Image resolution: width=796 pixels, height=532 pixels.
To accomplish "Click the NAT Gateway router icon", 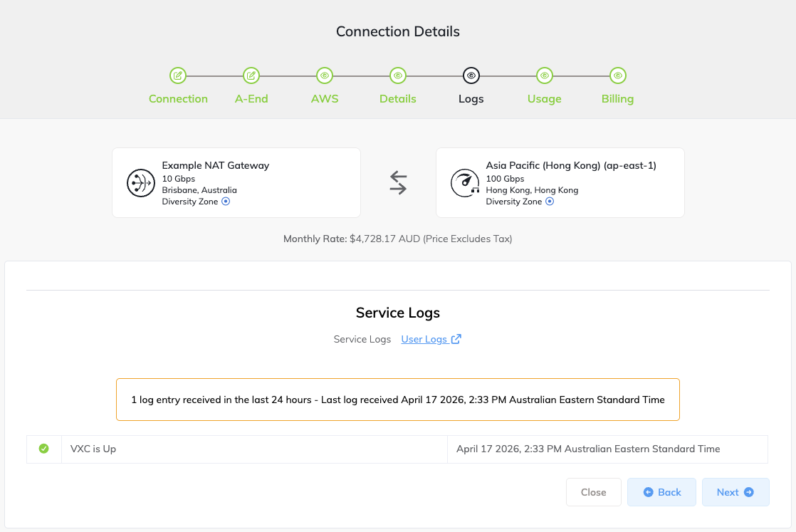I will coord(140,183).
